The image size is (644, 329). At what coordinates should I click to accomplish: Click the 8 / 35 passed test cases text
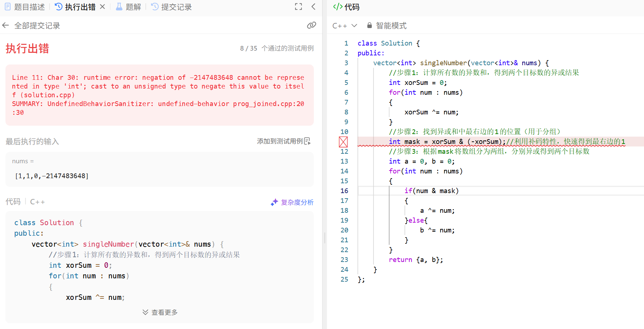pos(277,48)
